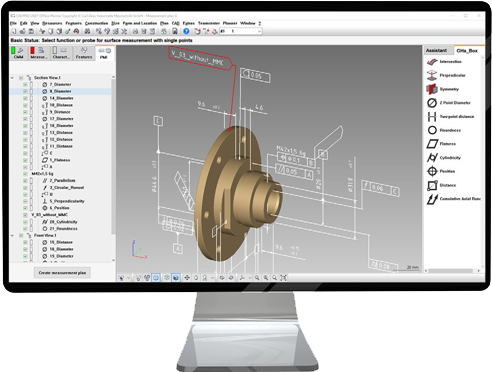The height and width of the screenshot is (372, 492).
Task: Select the 2 Point Diameter icon
Action: [432, 103]
